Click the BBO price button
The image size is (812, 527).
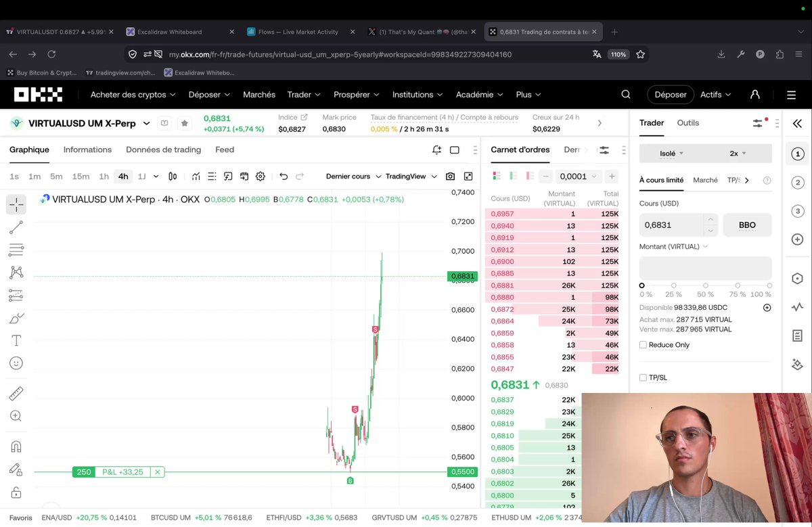tap(747, 225)
